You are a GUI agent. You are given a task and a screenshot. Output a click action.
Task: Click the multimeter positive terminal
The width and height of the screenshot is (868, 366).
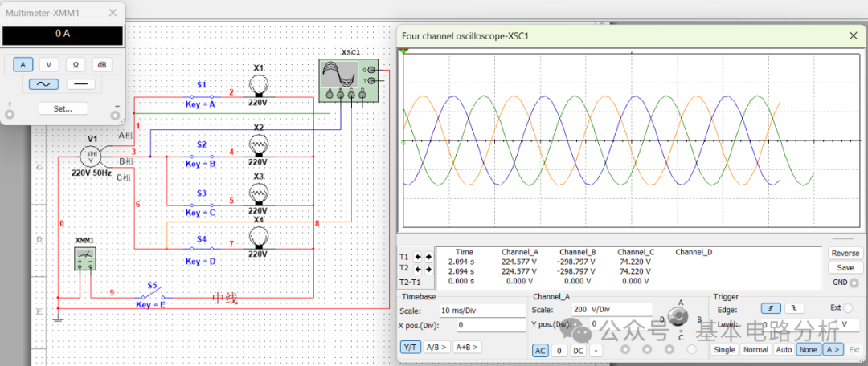pyautogui.click(x=9, y=115)
